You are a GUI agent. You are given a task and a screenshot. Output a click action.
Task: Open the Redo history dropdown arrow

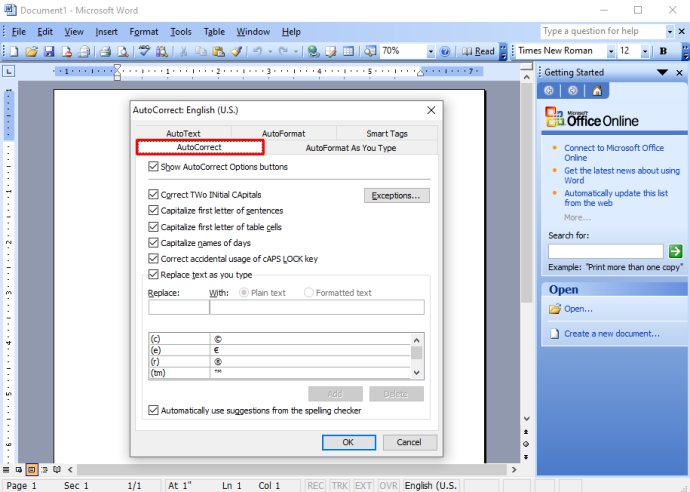click(x=296, y=51)
